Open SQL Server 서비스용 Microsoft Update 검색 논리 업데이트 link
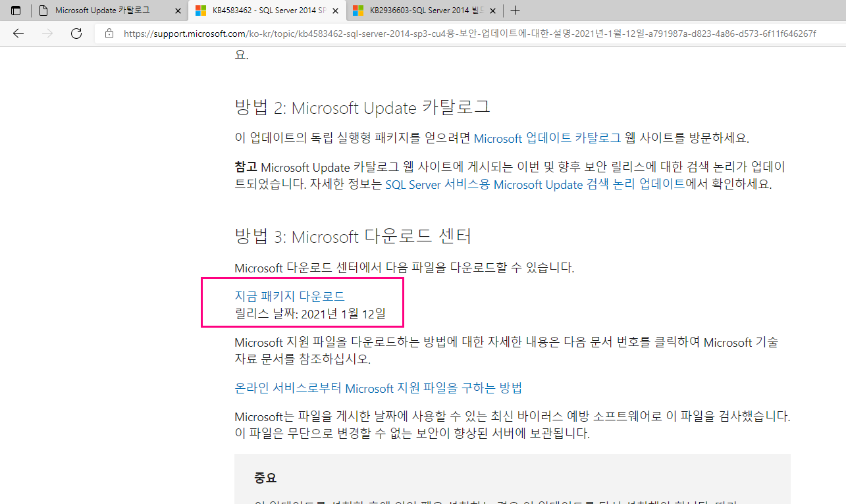 pyautogui.click(x=535, y=184)
